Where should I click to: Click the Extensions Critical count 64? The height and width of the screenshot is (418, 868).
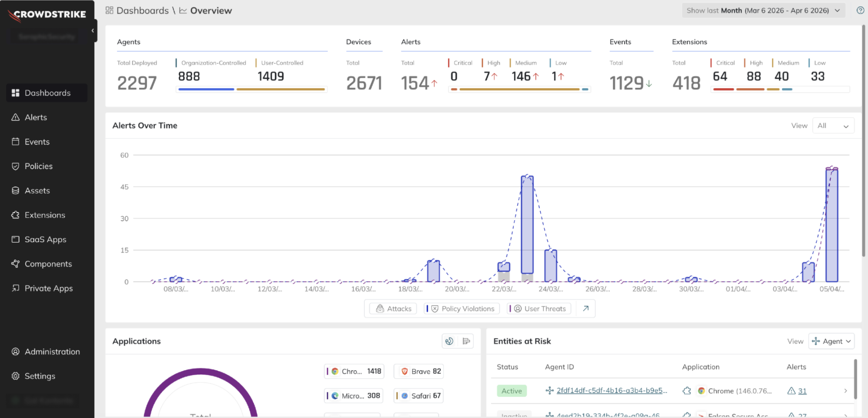click(720, 76)
